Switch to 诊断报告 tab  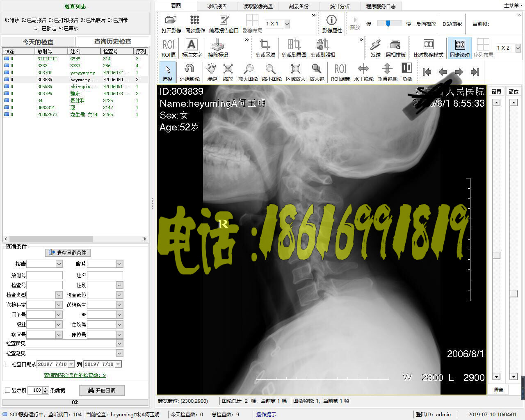pos(217,6)
